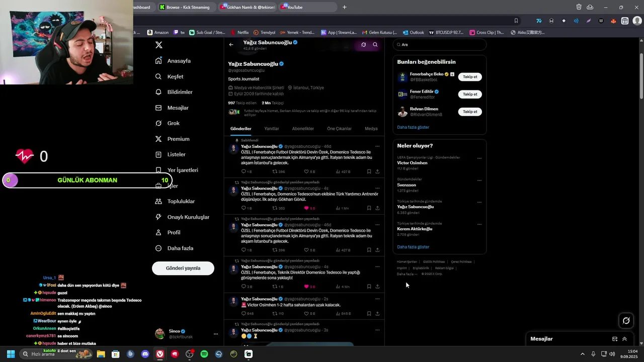This screenshot has height=362, width=644.
Task: Open Spotify from the taskbar
Action: click(x=204, y=354)
